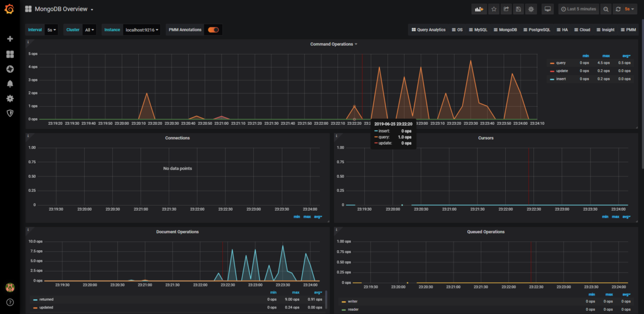This screenshot has height=314, width=644.
Task: Click the update series color swatch in legend
Action: tap(552, 71)
